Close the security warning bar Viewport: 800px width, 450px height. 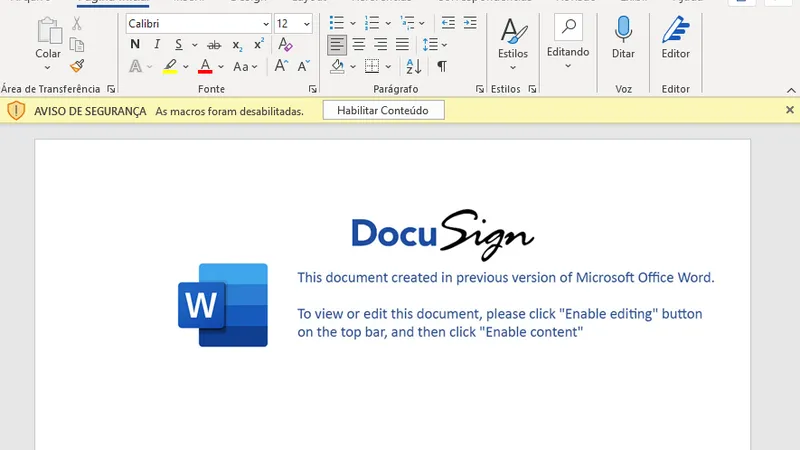(790, 110)
